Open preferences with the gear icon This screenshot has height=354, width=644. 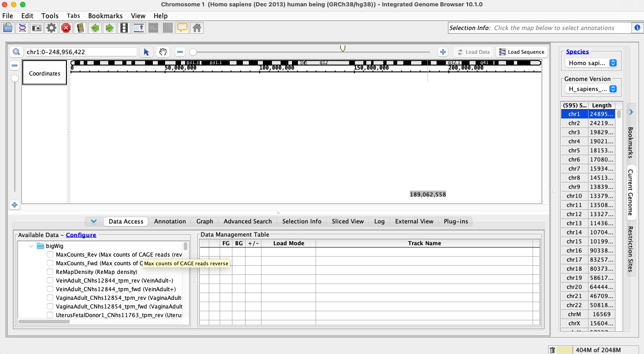(51, 28)
